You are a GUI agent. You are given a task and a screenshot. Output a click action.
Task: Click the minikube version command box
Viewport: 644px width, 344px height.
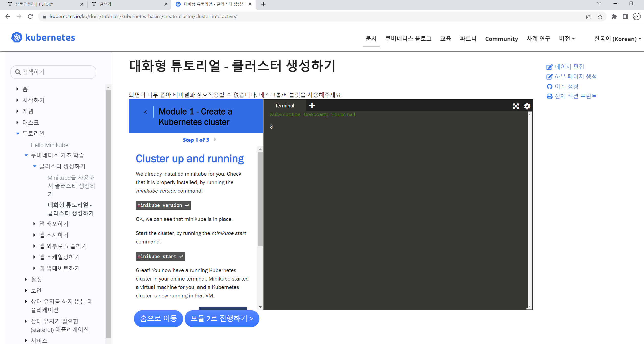tap(163, 205)
